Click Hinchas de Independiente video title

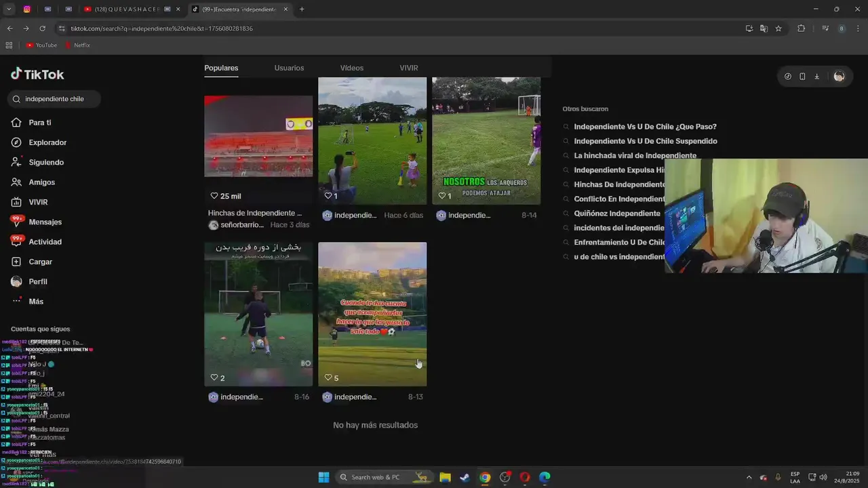[255, 213]
